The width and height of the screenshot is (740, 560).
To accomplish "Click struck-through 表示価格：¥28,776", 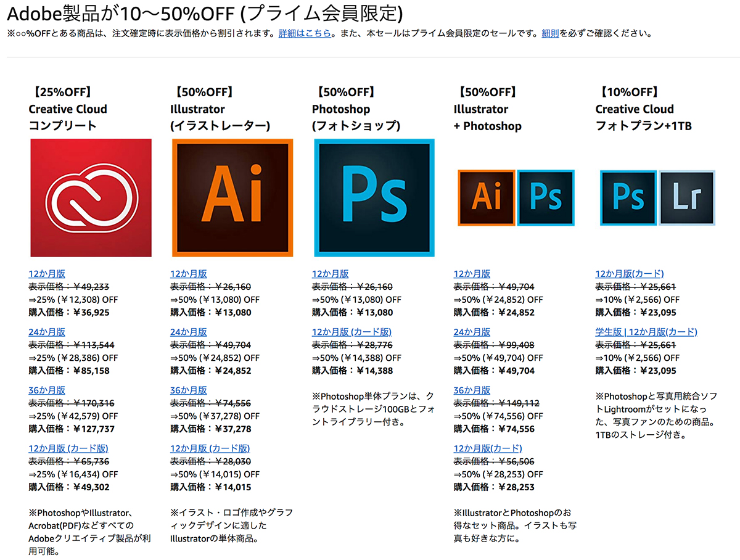I will [x=353, y=345].
